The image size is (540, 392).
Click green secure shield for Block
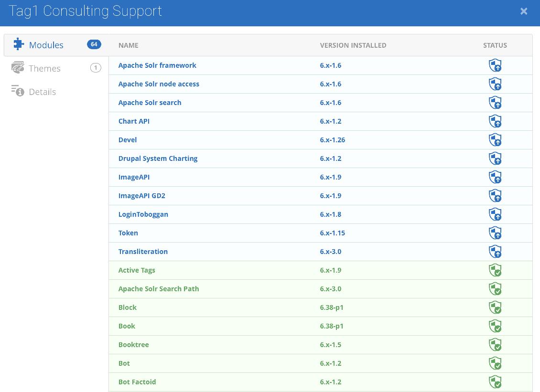point(495,307)
